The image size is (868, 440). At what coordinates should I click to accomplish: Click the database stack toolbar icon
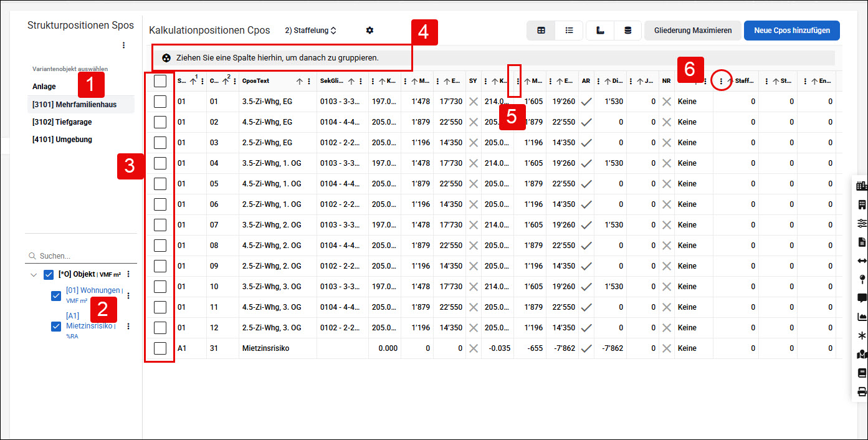click(627, 30)
